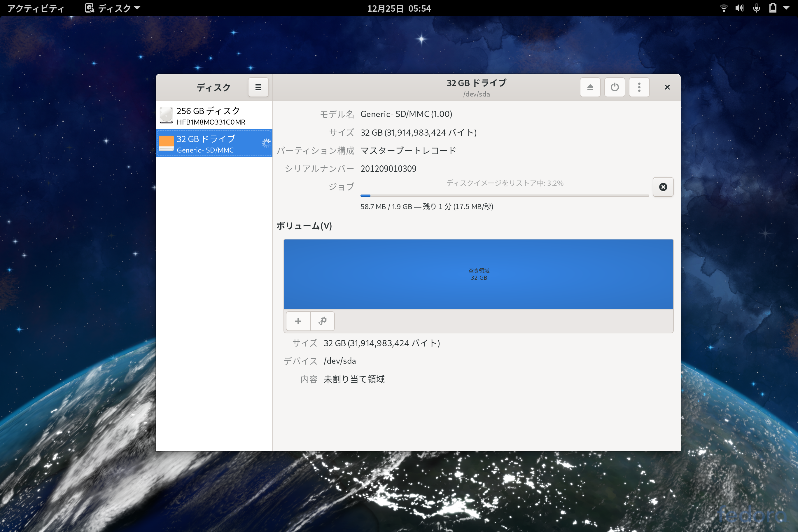Click the restore progress bar

[x=505, y=196]
